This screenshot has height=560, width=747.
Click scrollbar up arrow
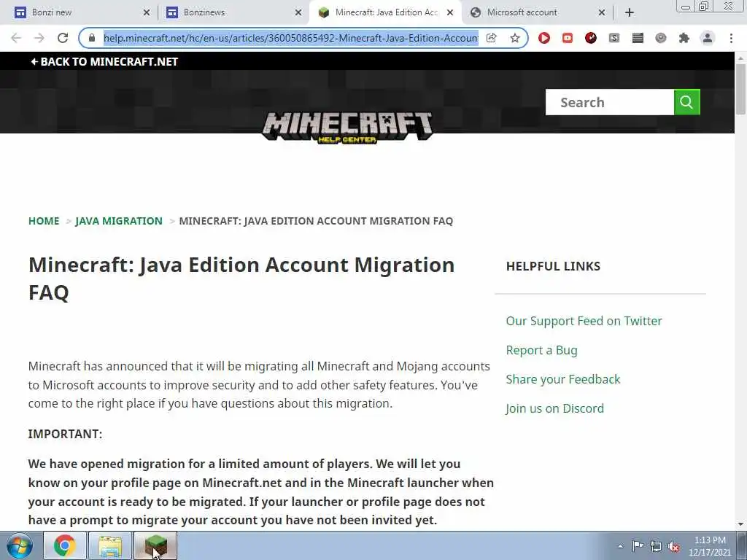[740, 58]
